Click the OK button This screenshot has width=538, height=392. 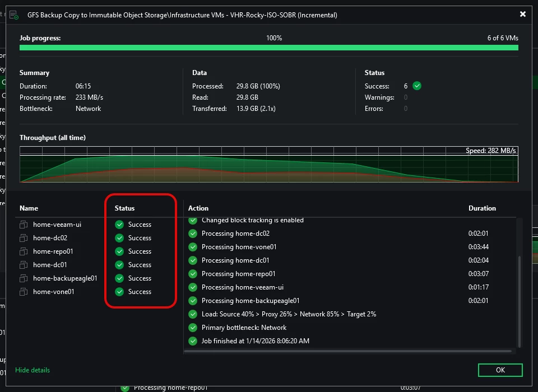(500, 370)
